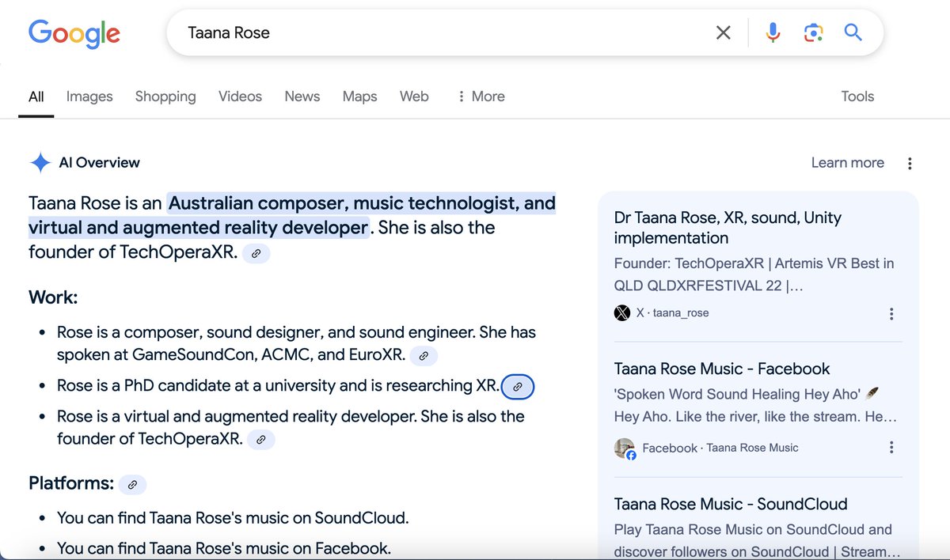The width and height of the screenshot is (950, 560).
Task: Open the link chip beside the Platforms heading
Action: 132,484
